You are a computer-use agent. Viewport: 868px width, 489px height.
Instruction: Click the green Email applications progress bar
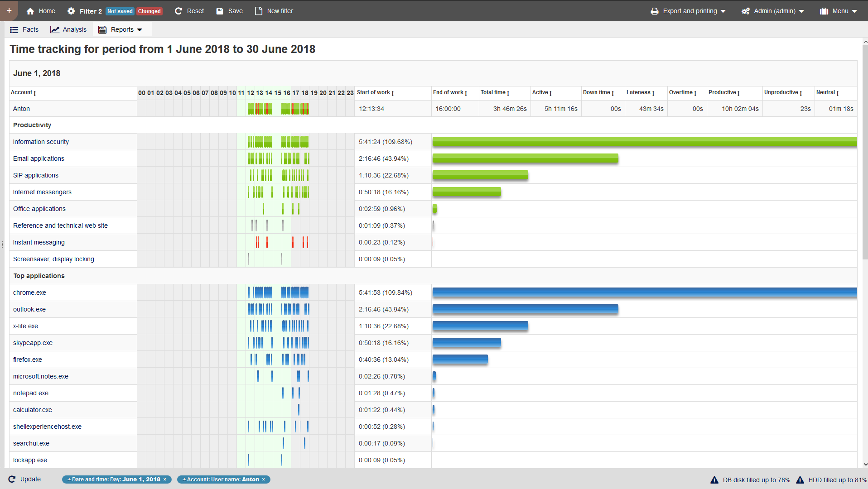525,158
